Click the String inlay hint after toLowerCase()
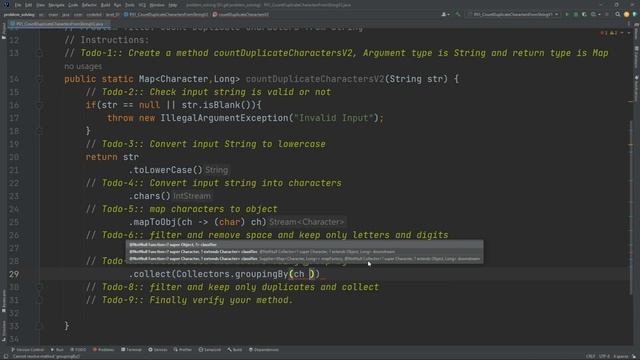 click(x=216, y=170)
